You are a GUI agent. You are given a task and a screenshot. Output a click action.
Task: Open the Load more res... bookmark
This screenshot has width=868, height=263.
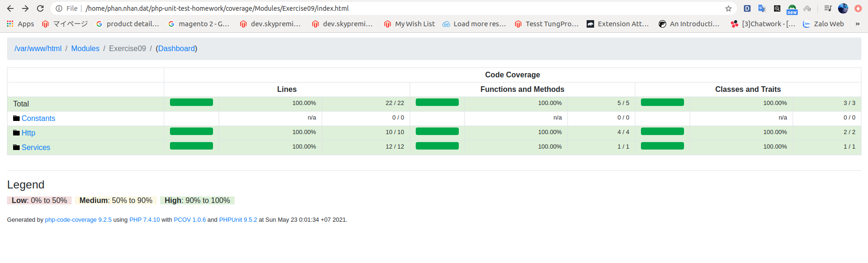[x=474, y=24]
